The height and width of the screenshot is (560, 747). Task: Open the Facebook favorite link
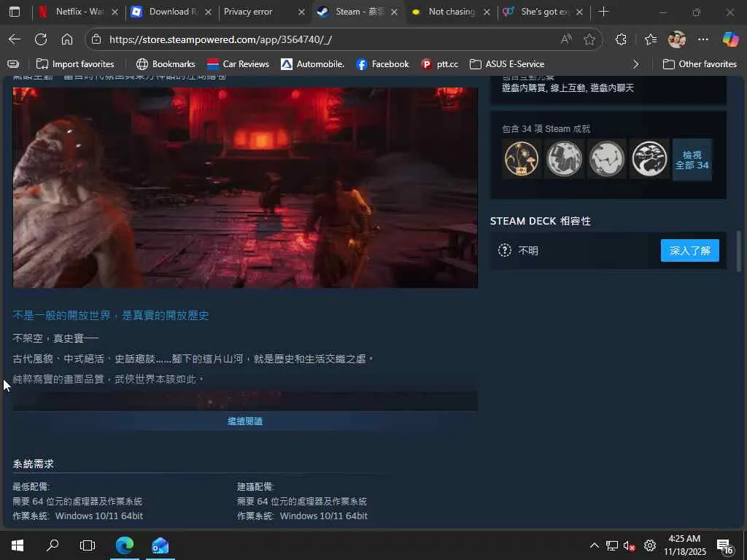coord(382,64)
